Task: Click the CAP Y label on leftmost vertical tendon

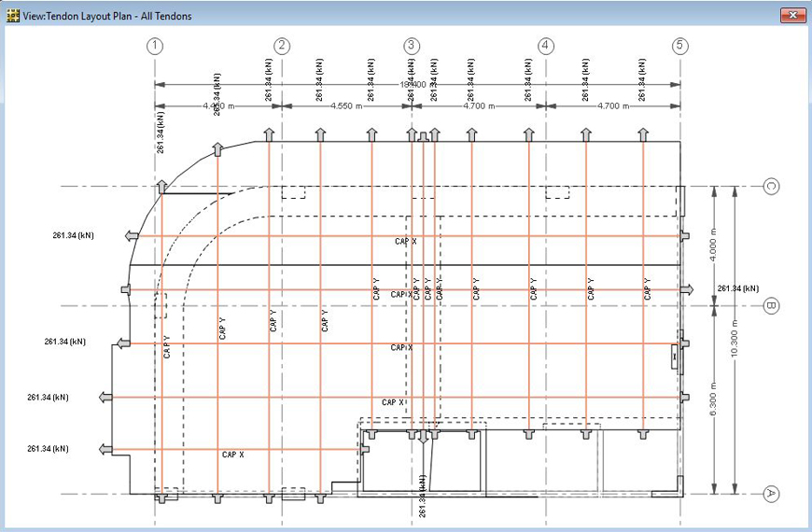Action: point(166,346)
